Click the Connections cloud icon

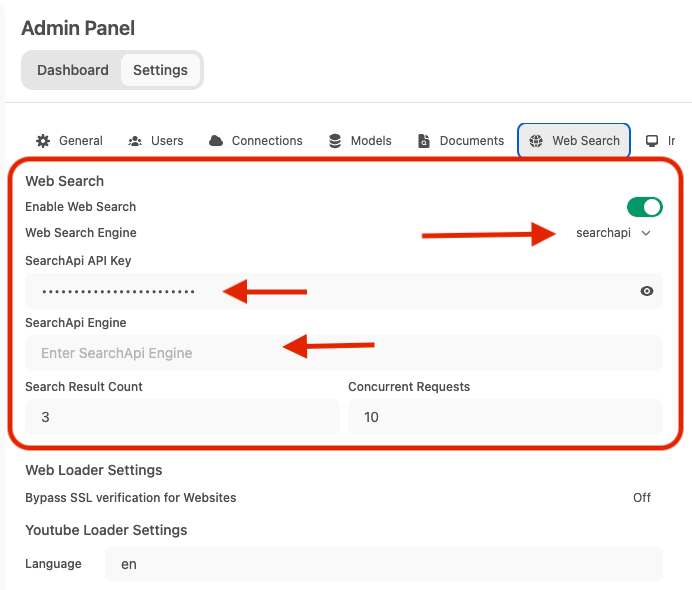coord(216,141)
